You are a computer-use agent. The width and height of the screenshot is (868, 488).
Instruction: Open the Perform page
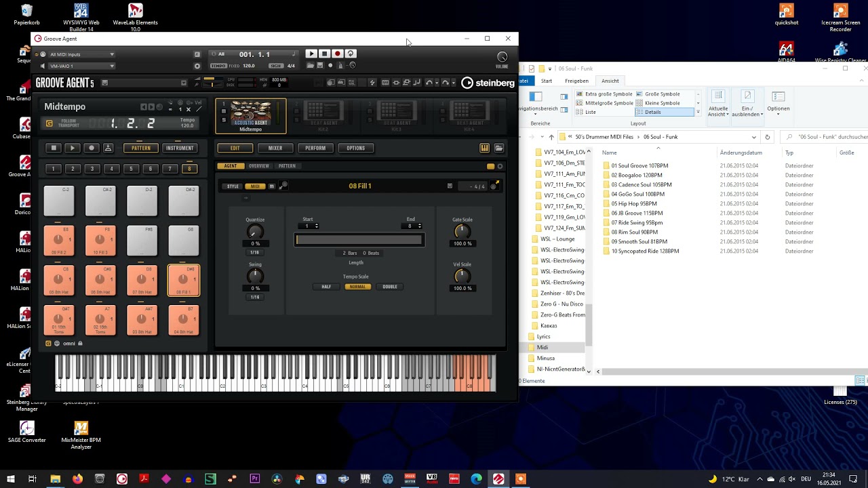pos(315,148)
